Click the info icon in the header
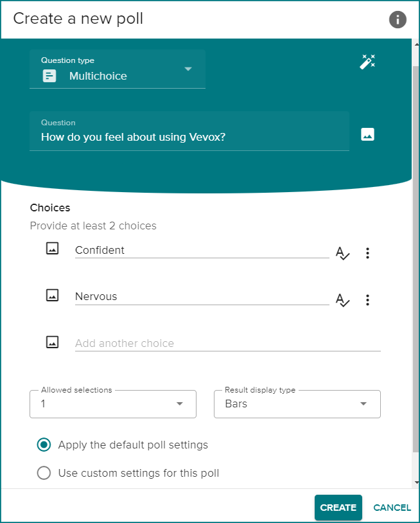The image size is (420, 523). 398,20
